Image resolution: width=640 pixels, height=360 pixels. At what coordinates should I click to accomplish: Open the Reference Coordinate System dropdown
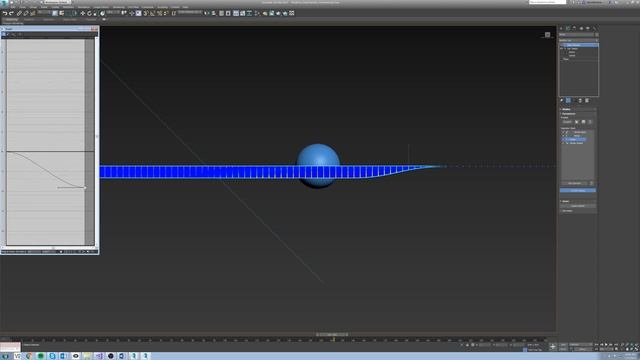(x=113, y=13)
